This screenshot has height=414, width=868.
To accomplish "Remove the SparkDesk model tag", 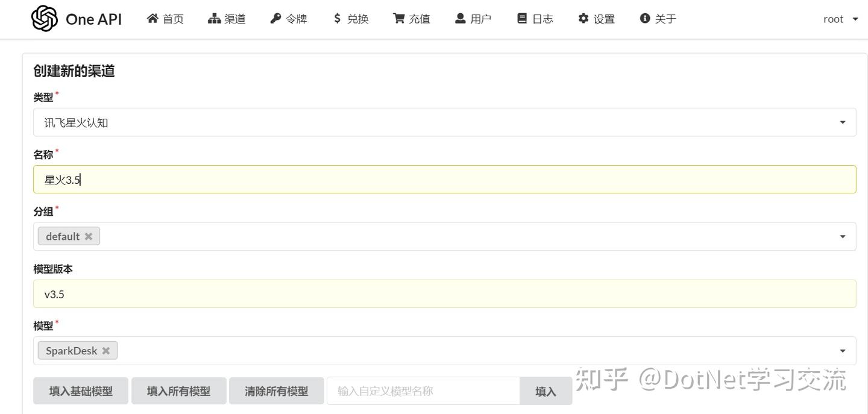I will click(105, 350).
